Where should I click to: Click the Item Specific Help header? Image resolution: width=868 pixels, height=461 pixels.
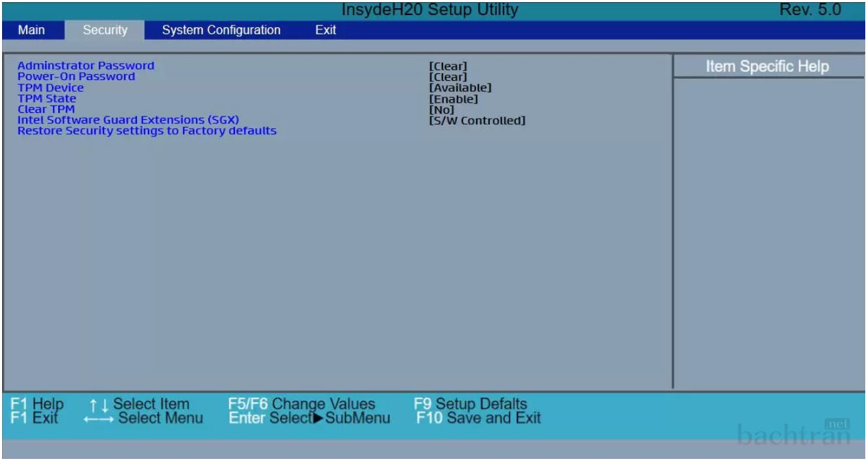[x=767, y=66]
